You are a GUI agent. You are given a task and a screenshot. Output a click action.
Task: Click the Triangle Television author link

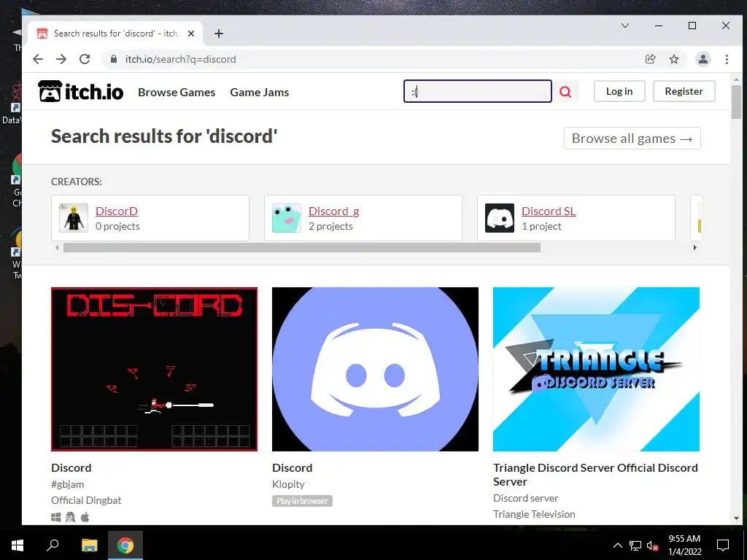pyautogui.click(x=534, y=514)
